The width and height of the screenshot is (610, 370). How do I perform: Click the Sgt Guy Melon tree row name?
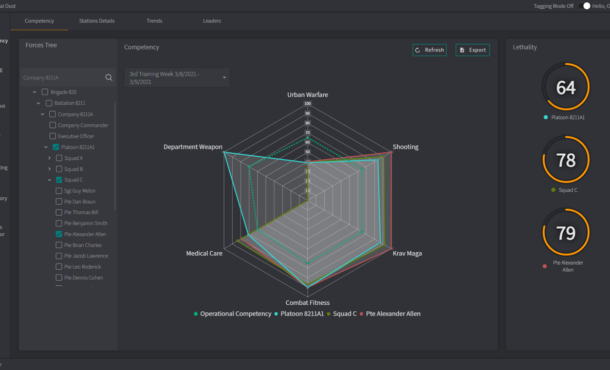[x=80, y=191]
